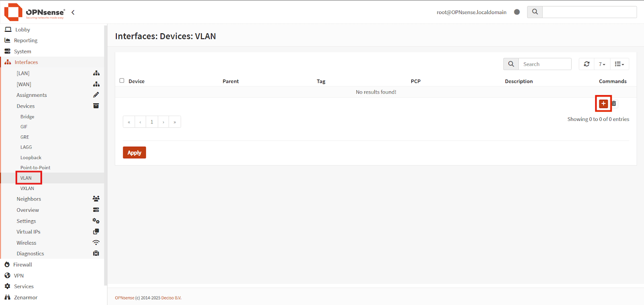Expand the Diagnostics submenu
Image resolution: width=644 pixels, height=305 pixels.
click(30, 254)
